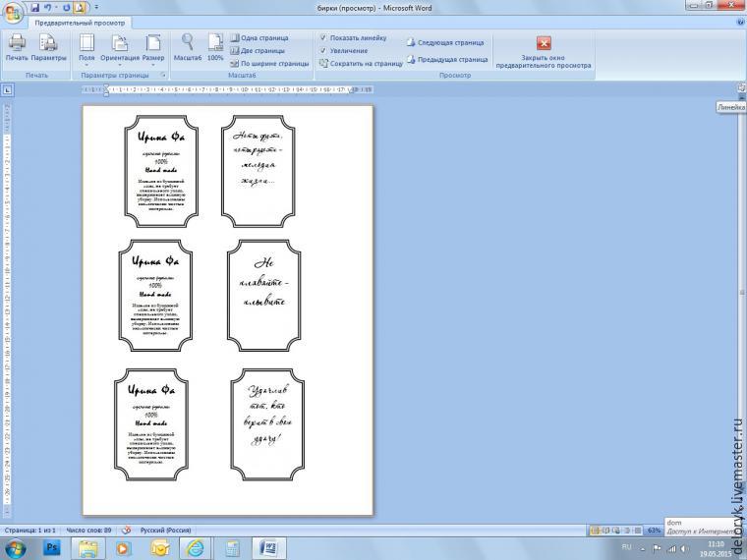Click the 63% zoom level indicator
Image resolution: width=747 pixels, height=560 pixels.
pos(654,531)
